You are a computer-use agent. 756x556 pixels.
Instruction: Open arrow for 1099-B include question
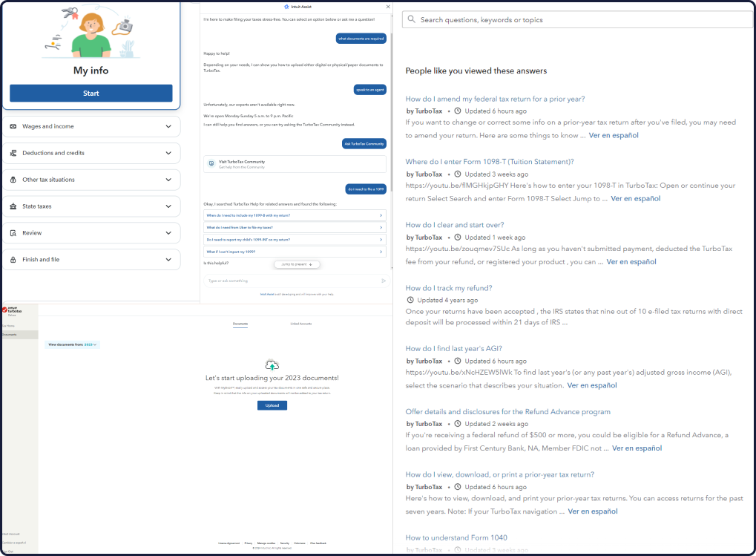click(381, 215)
